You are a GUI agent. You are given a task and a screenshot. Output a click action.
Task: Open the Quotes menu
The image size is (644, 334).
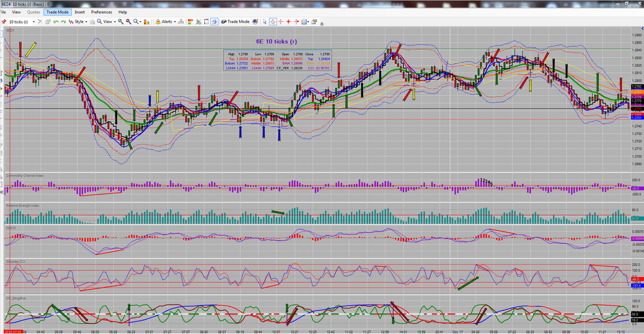33,12
